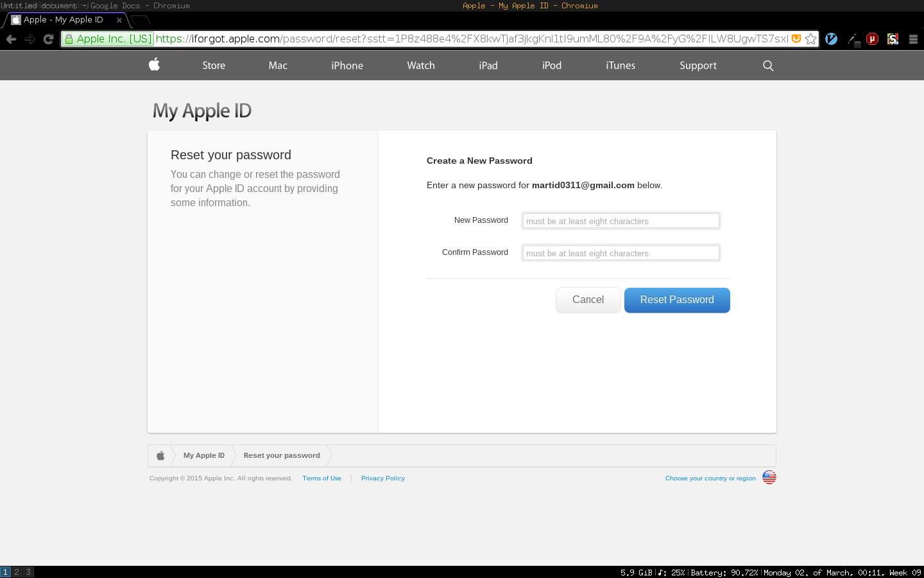Switch to workspace 1
Image resolution: width=924 pixels, height=578 pixels.
click(x=5, y=572)
